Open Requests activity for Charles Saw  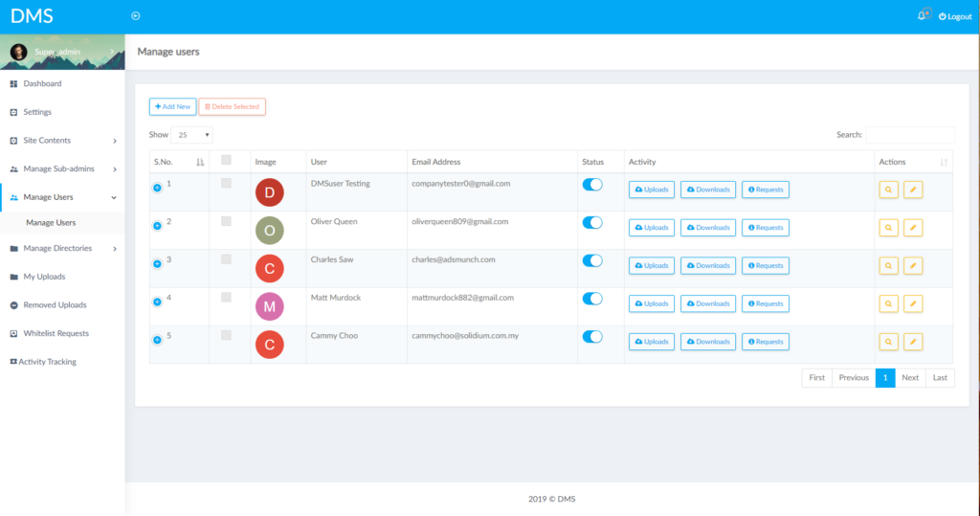point(765,266)
